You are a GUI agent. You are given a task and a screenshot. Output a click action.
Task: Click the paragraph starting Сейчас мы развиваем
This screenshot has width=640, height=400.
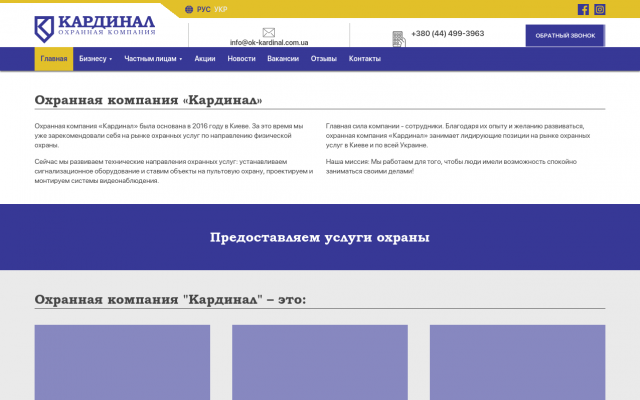pyautogui.click(x=174, y=171)
